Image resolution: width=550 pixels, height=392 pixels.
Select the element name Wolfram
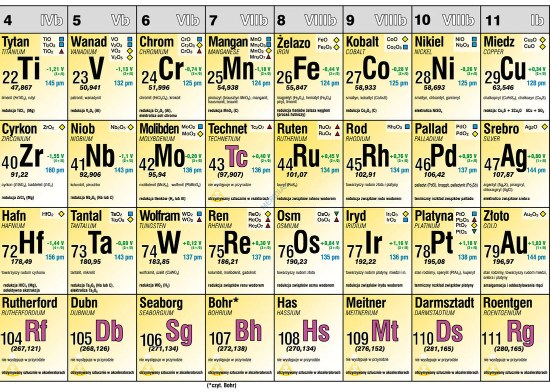click(159, 215)
